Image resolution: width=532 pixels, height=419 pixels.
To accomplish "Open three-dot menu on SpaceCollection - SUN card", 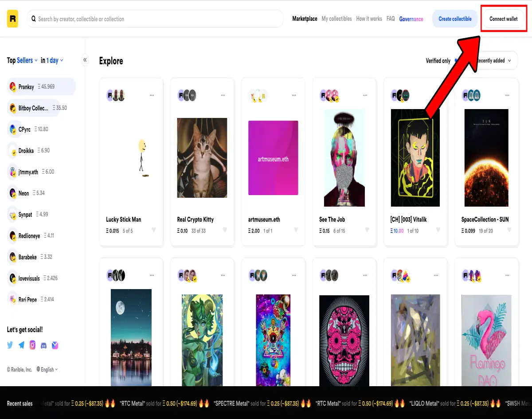I will point(507,95).
